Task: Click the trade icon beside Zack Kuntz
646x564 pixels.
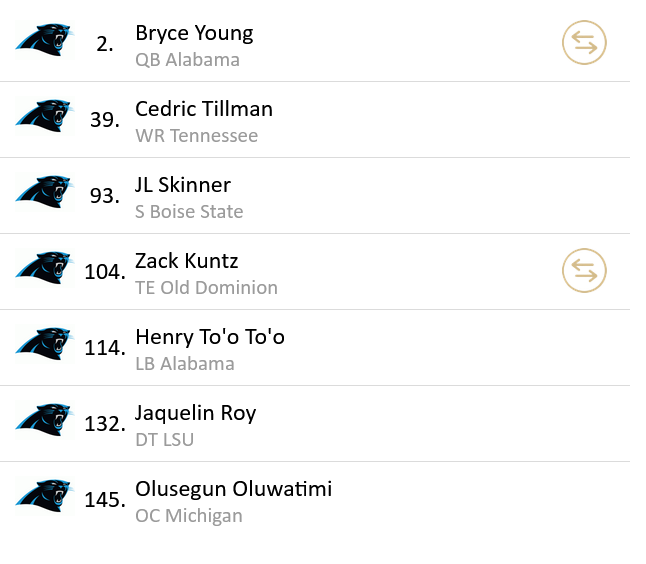Action: (585, 270)
